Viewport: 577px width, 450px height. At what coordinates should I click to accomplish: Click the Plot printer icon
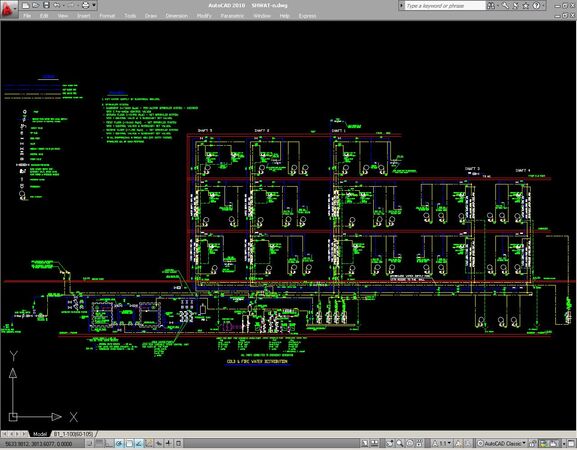click(x=85, y=5)
